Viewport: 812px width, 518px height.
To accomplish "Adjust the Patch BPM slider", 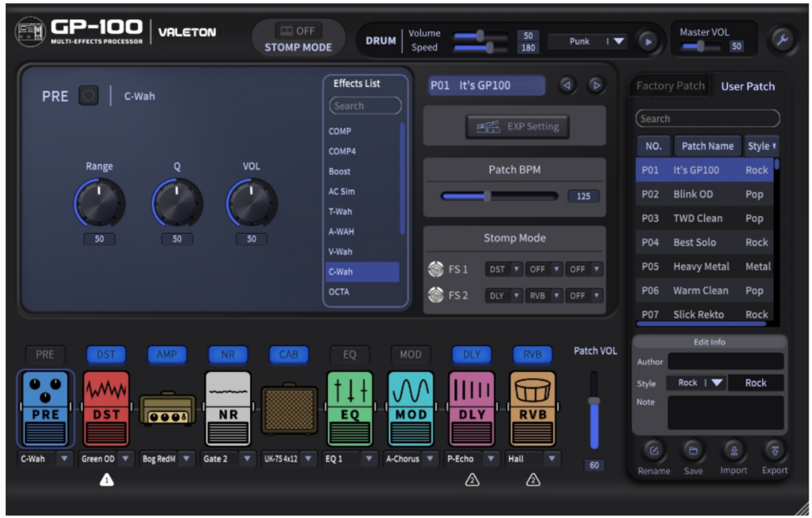I will pos(499,196).
